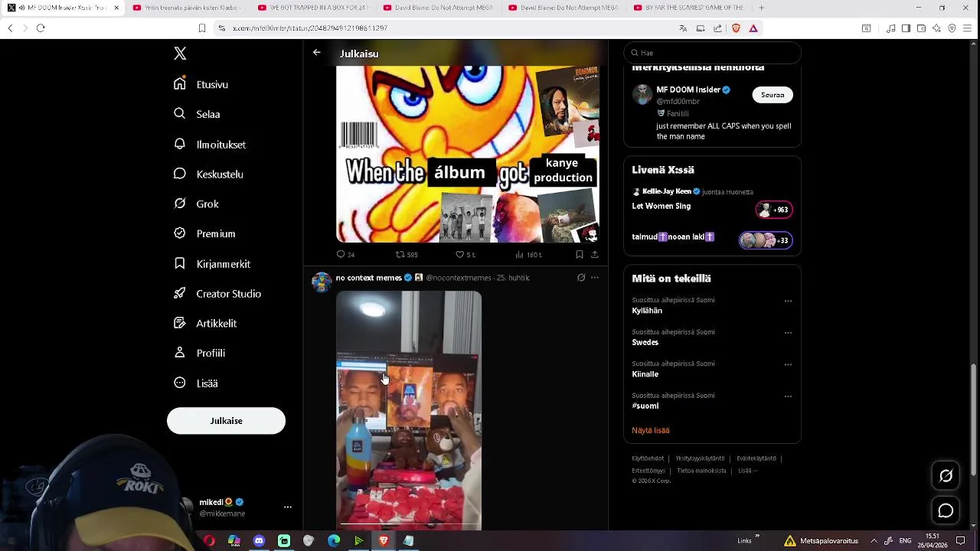Show hidden system tray icons chevron

[x=874, y=541]
